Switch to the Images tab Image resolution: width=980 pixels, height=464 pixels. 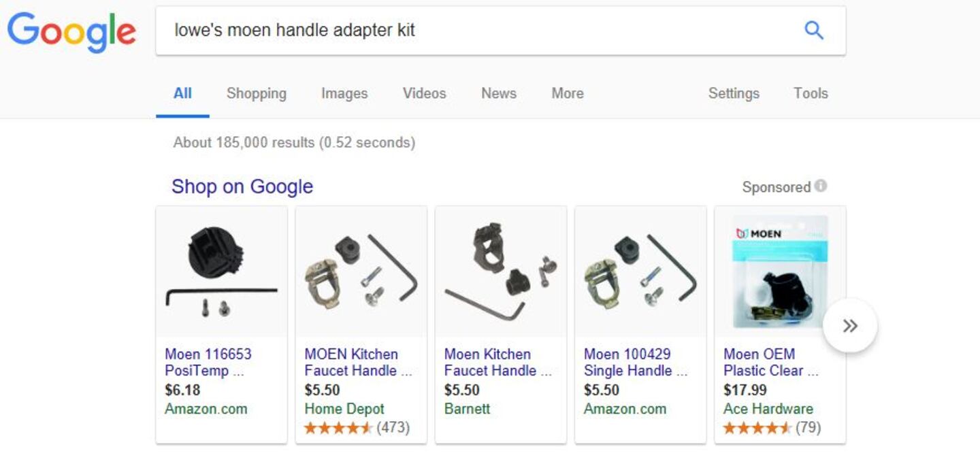(x=344, y=93)
